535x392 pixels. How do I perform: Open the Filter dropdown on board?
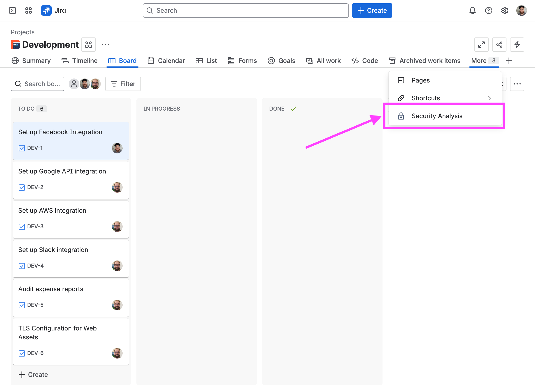[123, 84]
